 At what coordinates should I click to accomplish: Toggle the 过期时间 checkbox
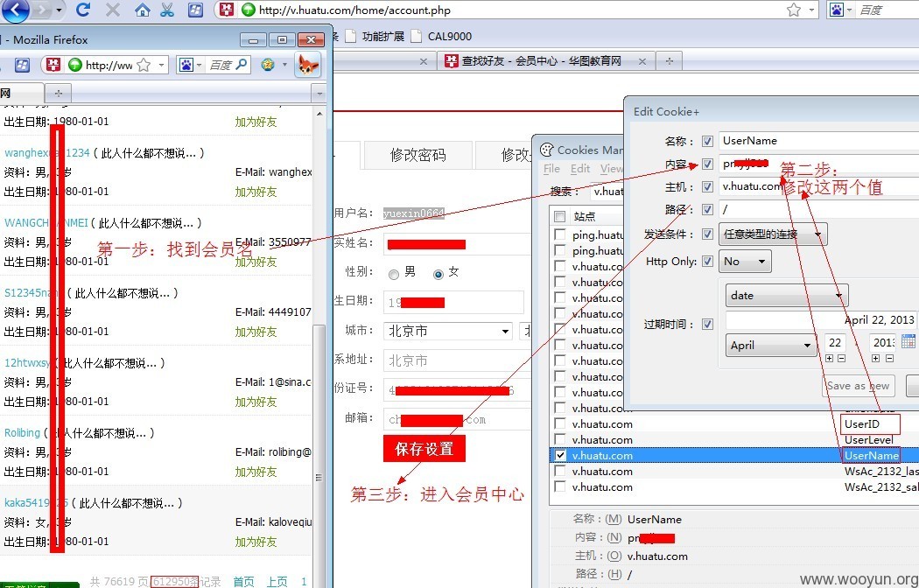pyautogui.click(x=707, y=324)
